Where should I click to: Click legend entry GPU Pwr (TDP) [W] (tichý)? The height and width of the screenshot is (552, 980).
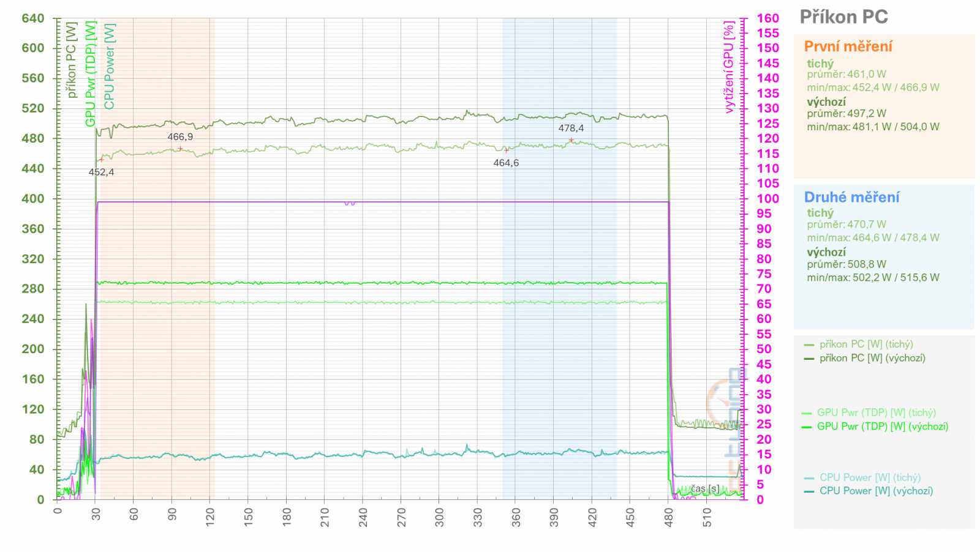876,413
